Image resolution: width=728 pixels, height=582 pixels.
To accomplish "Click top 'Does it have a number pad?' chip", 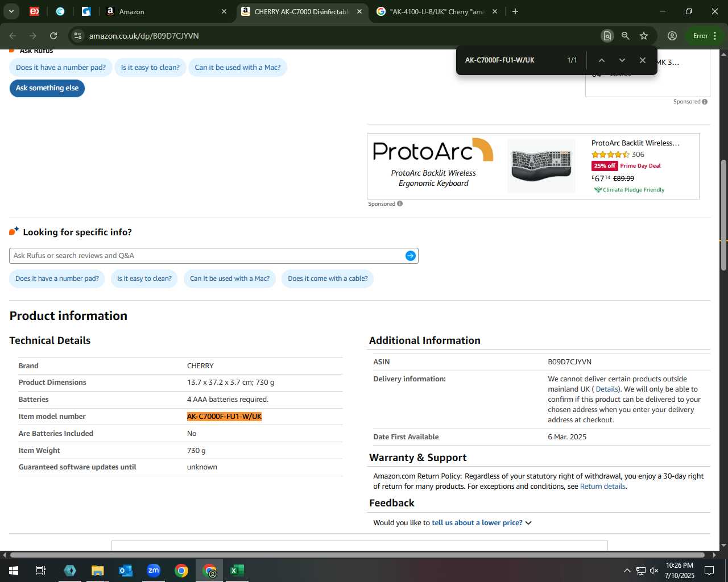I will tap(61, 67).
